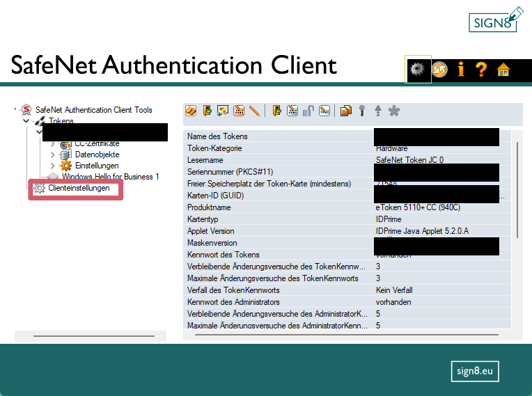This screenshot has height=396, width=532.
Task: Click the orange-framed Change Password keypad icon
Action: (239, 111)
